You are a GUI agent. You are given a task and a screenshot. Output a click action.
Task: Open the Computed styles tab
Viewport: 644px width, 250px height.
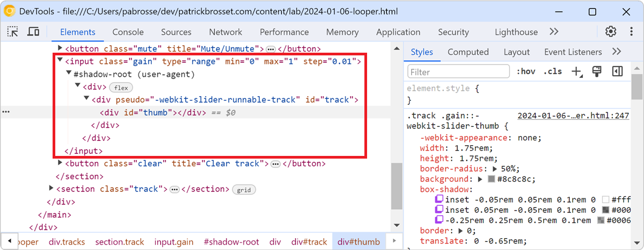[468, 52]
